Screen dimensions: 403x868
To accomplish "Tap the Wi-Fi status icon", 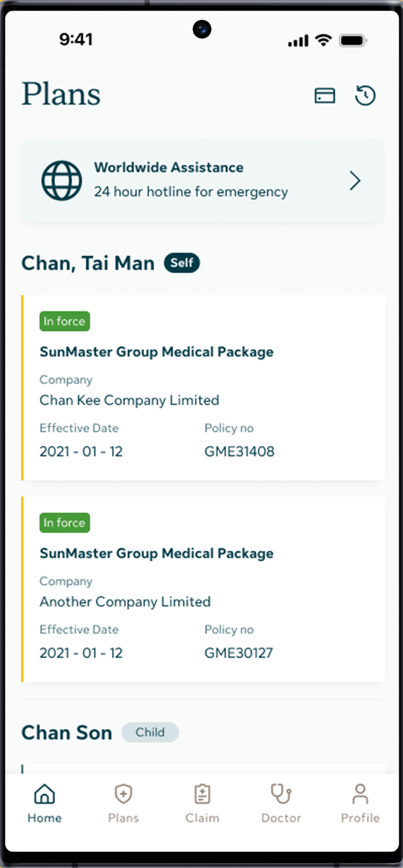I will pyautogui.click(x=323, y=40).
